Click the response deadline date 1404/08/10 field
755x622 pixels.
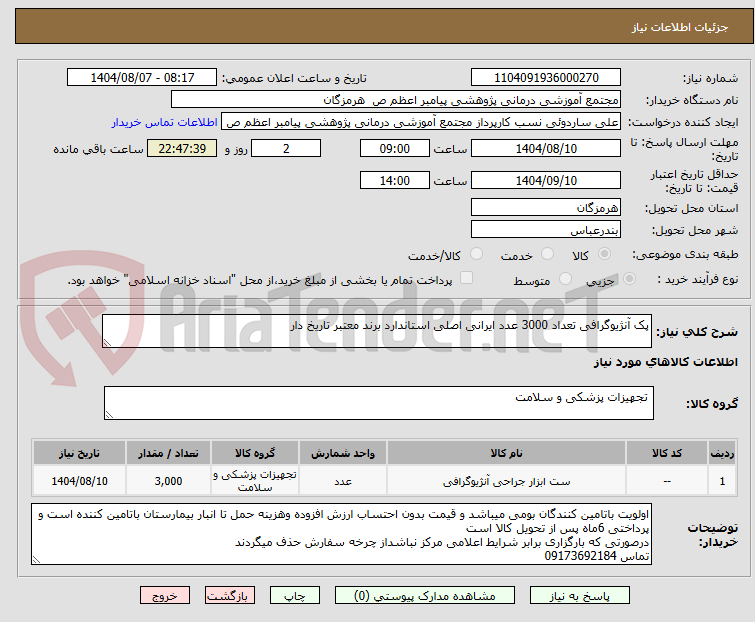click(546, 148)
